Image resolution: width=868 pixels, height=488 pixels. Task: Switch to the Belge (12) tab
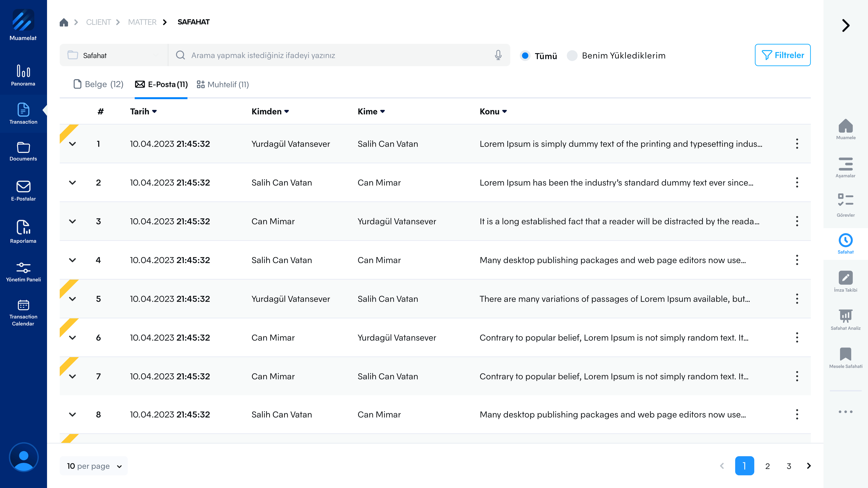pyautogui.click(x=98, y=84)
